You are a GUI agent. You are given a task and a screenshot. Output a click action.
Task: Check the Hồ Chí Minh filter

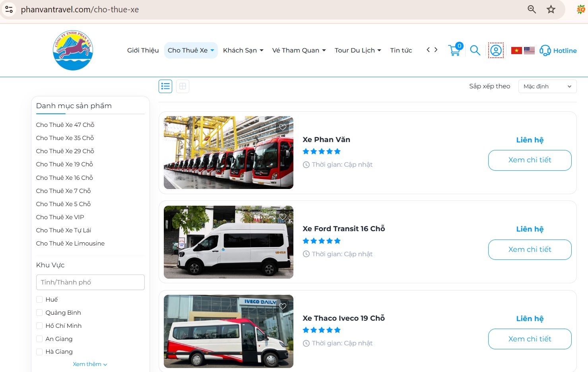point(39,325)
